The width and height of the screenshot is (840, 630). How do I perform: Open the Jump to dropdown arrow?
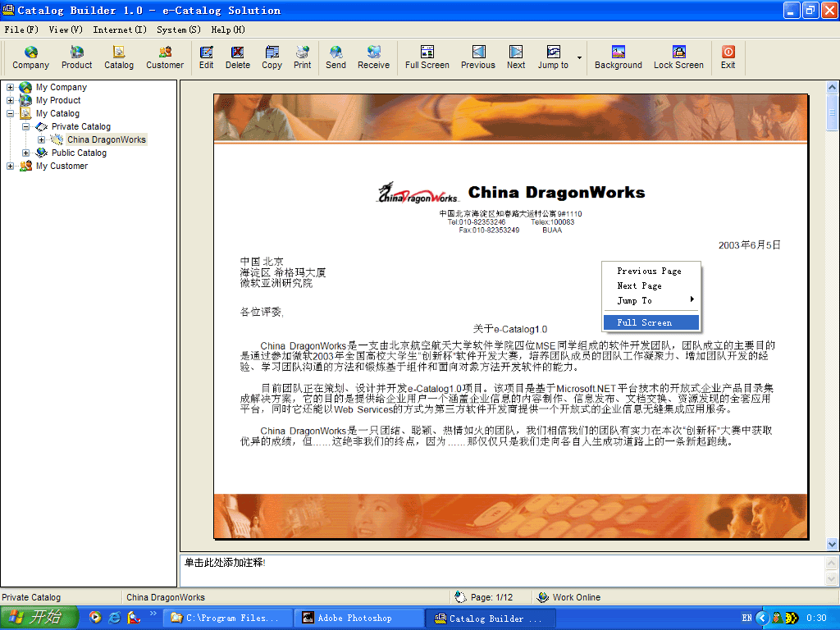tap(579, 57)
